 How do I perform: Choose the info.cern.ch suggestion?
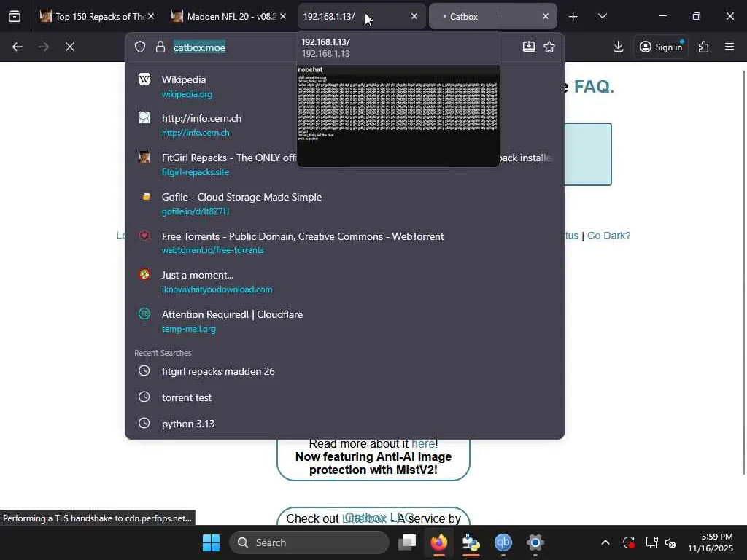click(x=344, y=125)
